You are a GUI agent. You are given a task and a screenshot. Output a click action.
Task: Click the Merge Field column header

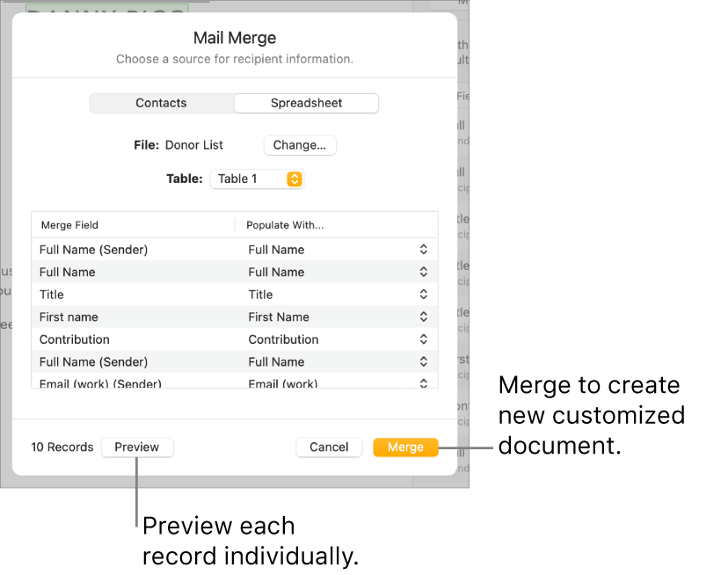(69, 225)
